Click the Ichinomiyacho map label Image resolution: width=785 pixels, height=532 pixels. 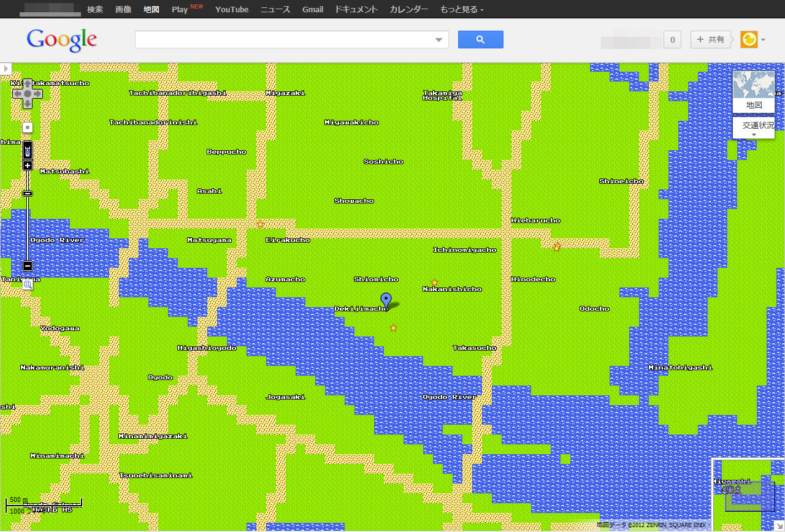coord(465,250)
